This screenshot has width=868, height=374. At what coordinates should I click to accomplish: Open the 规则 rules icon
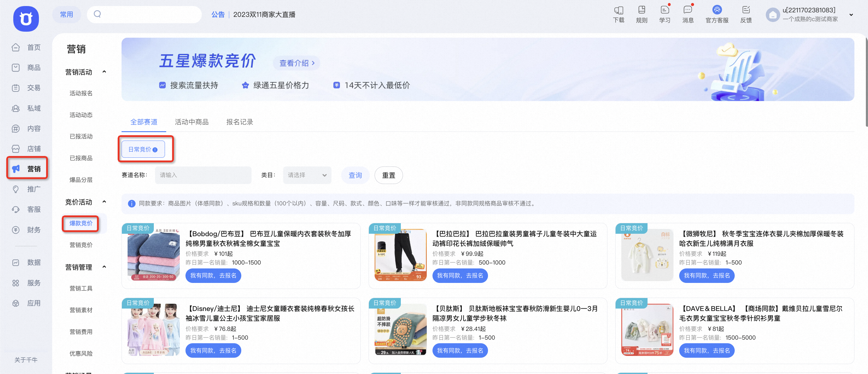point(641,10)
